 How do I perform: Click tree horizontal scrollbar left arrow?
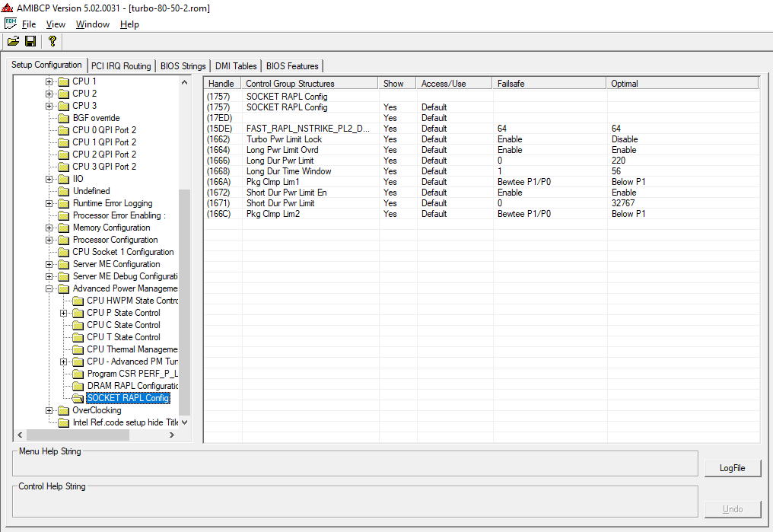click(21, 435)
